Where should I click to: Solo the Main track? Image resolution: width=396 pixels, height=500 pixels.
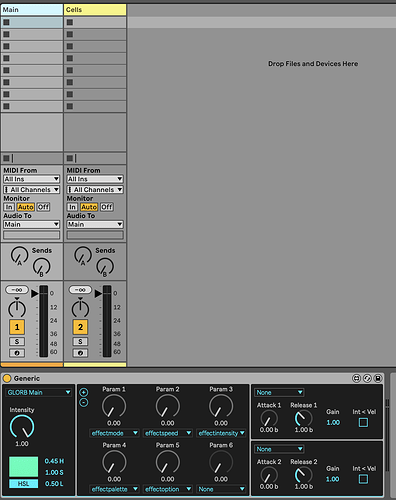pos(17,341)
